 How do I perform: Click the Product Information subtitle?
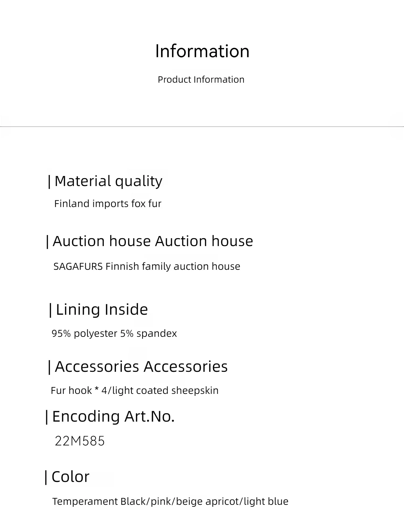[x=201, y=80]
